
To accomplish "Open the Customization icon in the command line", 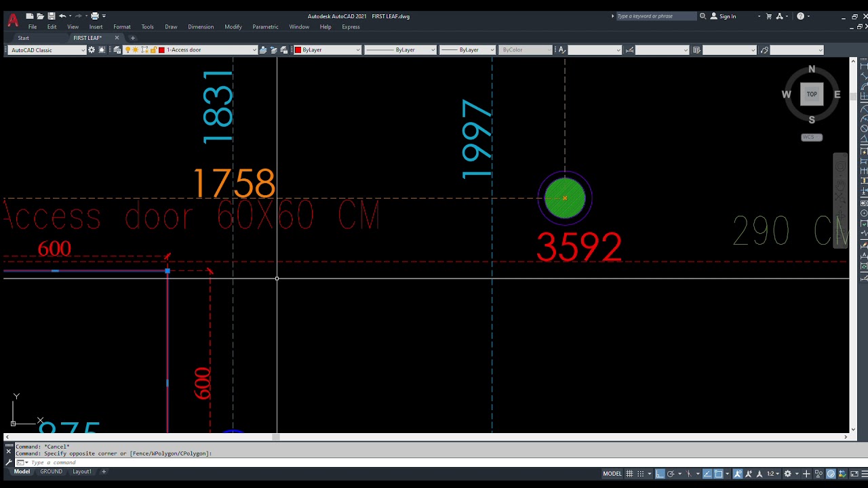I will [x=9, y=462].
